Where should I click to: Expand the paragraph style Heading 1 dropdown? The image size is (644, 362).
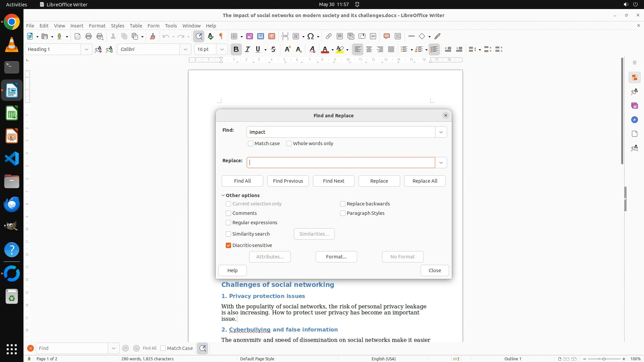pyautogui.click(x=86, y=49)
